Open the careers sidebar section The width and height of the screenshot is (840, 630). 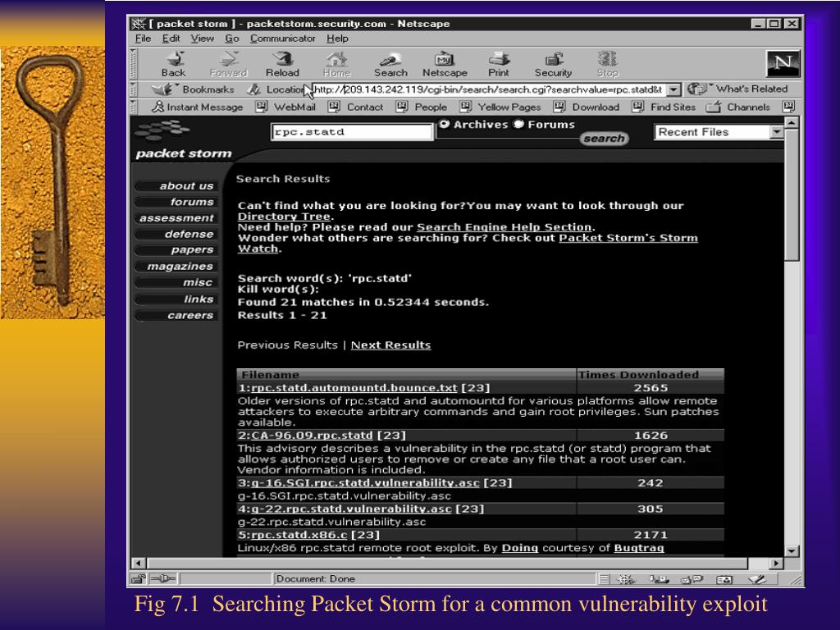[176, 316]
